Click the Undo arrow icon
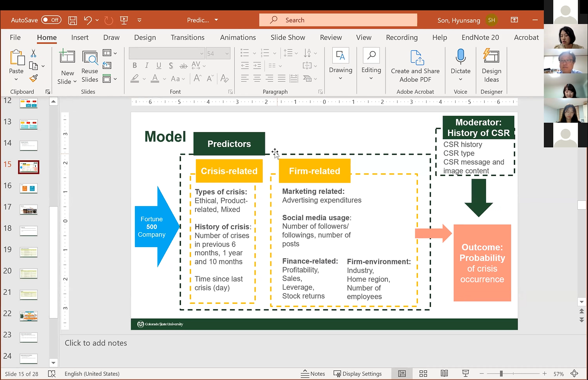The height and width of the screenshot is (380, 588). (x=87, y=20)
